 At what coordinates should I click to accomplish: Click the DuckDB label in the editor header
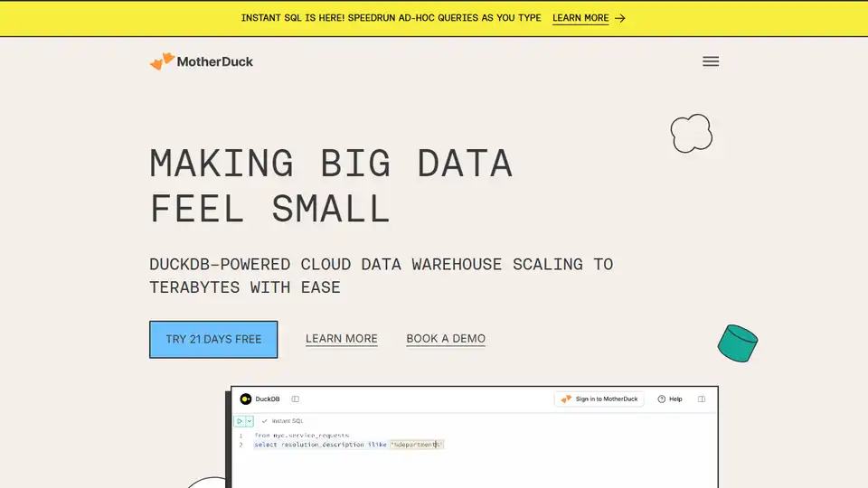point(268,399)
